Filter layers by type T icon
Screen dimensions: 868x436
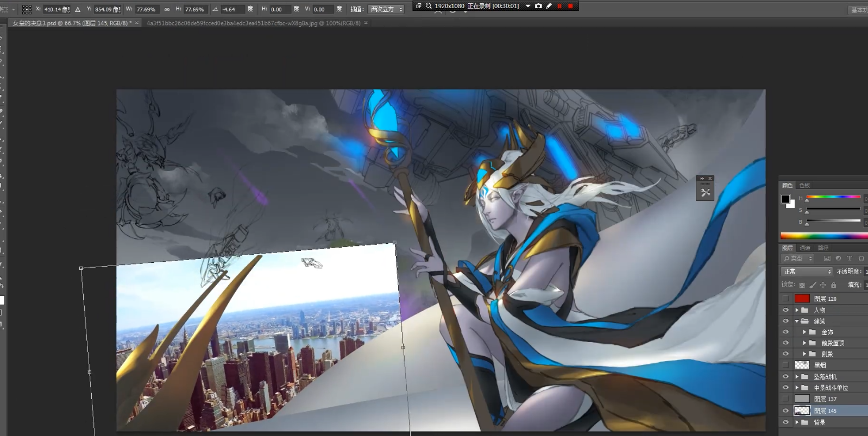click(850, 258)
